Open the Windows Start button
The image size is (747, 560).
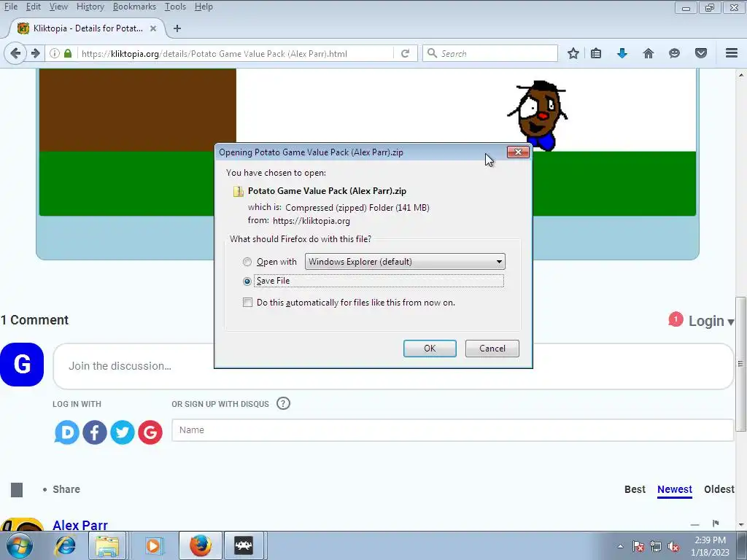[x=20, y=545]
